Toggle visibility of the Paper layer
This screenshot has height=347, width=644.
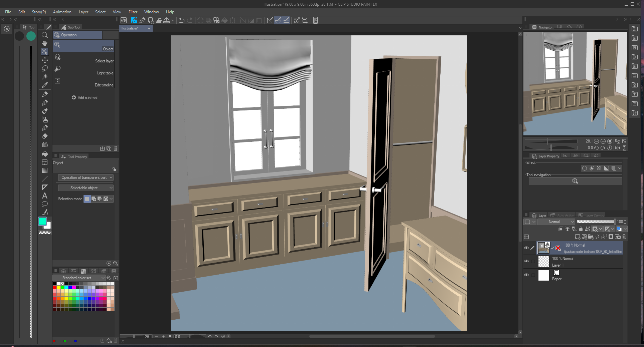(526, 275)
